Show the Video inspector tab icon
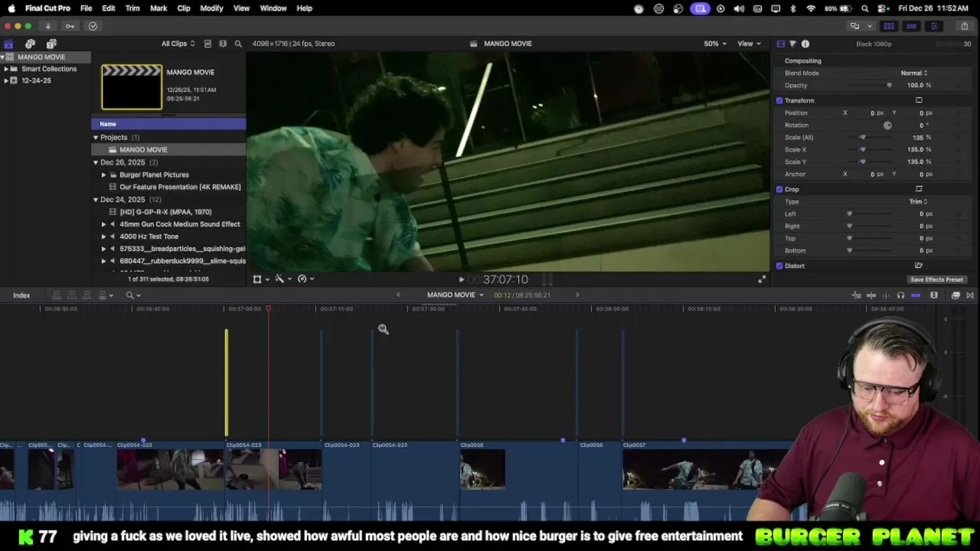The height and width of the screenshot is (551, 980). pos(780,44)
